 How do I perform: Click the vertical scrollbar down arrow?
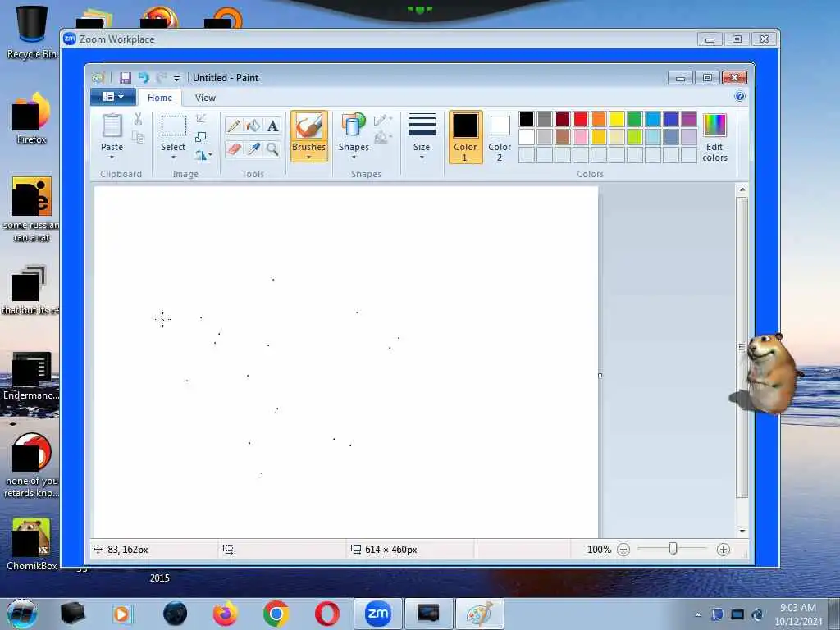click(742, 531)
